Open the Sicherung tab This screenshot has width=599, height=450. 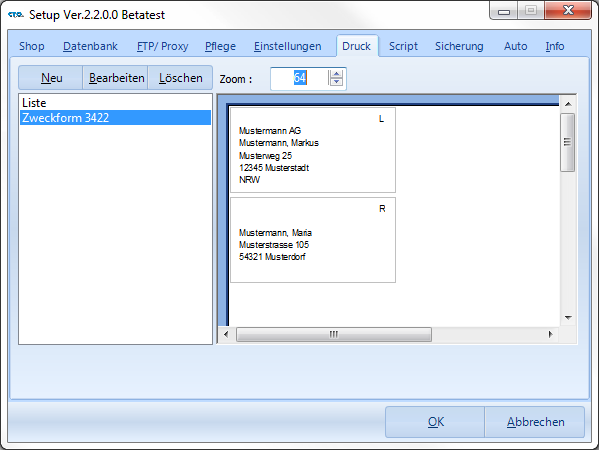[459, 46]
